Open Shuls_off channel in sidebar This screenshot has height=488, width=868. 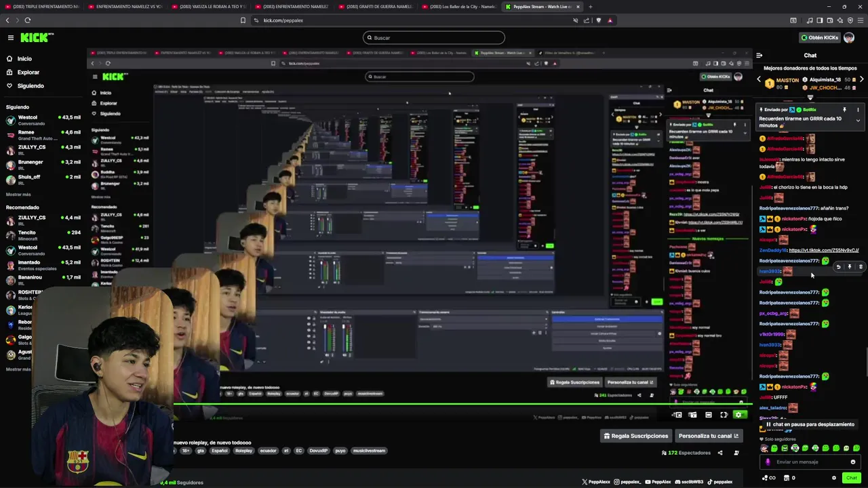click(43, 180)
